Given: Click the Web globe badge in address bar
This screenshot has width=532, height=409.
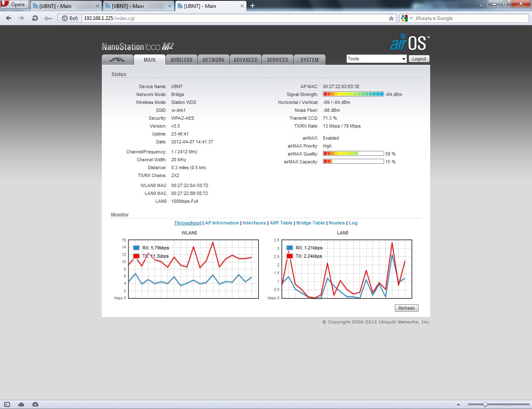Looking at the screenshot, I should tap(70, 18).
